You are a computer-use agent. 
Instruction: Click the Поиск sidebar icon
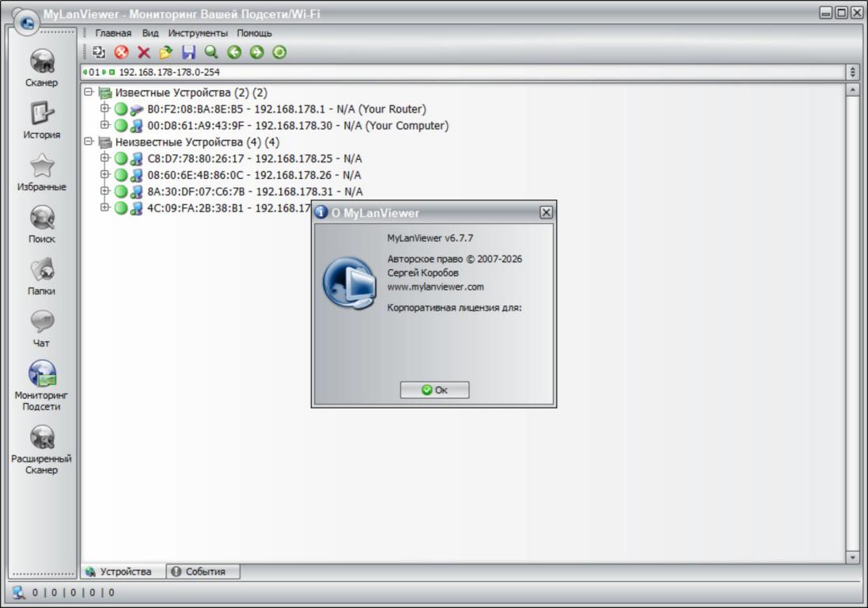(42, 218)
